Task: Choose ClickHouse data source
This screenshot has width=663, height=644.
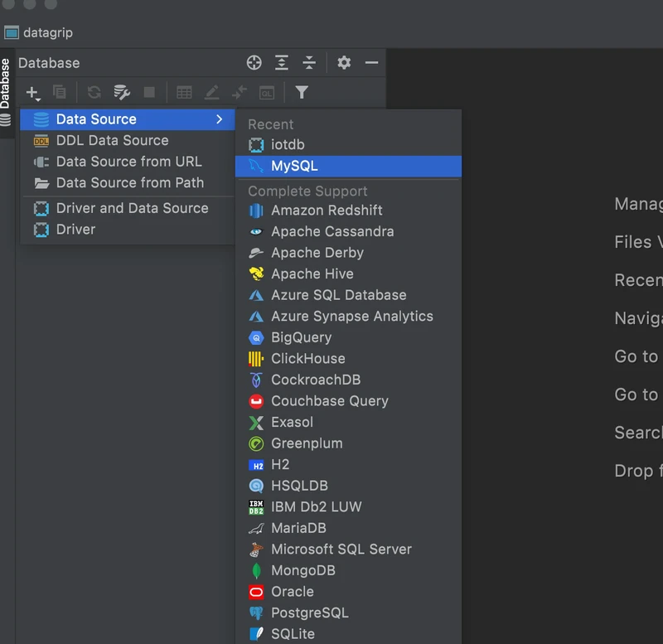Action: 348,359
